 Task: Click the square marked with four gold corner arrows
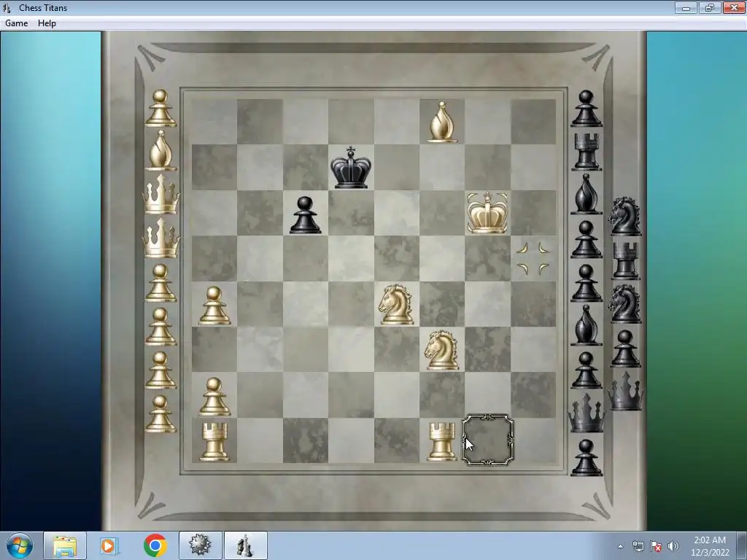click(533, 259)
